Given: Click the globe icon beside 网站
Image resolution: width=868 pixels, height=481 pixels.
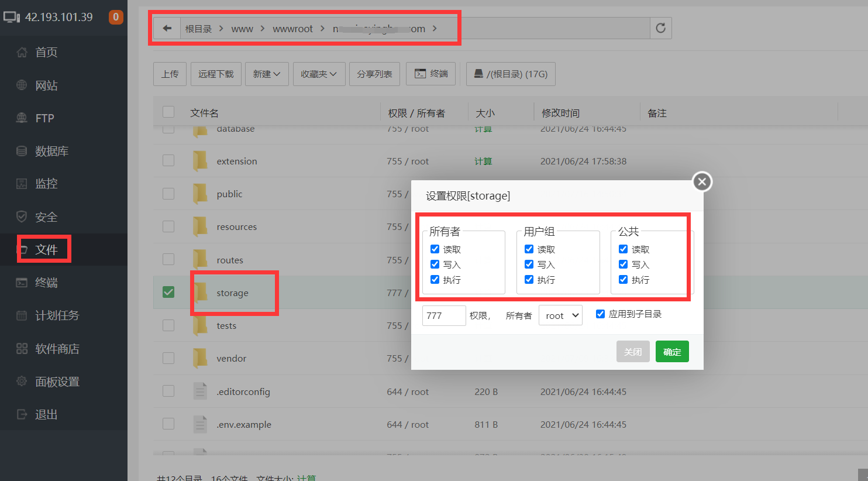Looking at the screenshot, I should tap(22, 85).
